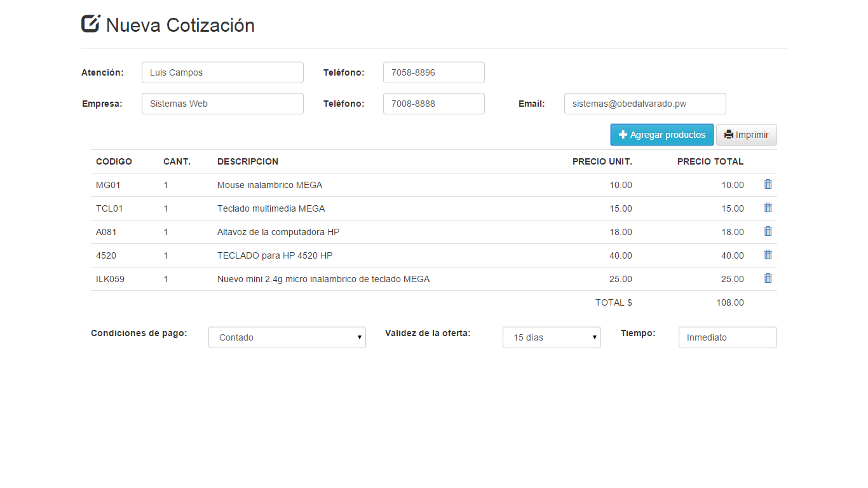Click the Atención name field

pyautogui.click(x=222, y=72)
